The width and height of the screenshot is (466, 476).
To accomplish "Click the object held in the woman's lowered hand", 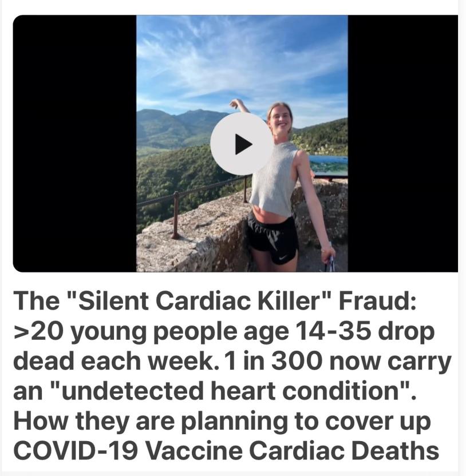I will [x=330, y=265].
